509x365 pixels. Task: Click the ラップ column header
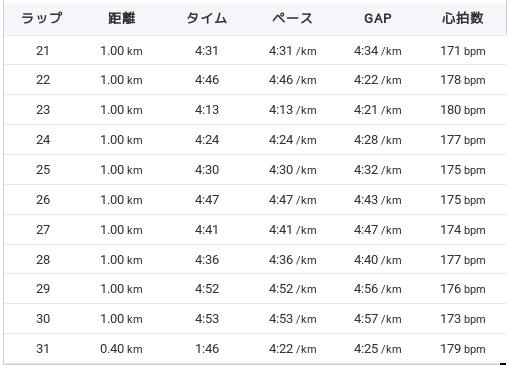point(42,18)
